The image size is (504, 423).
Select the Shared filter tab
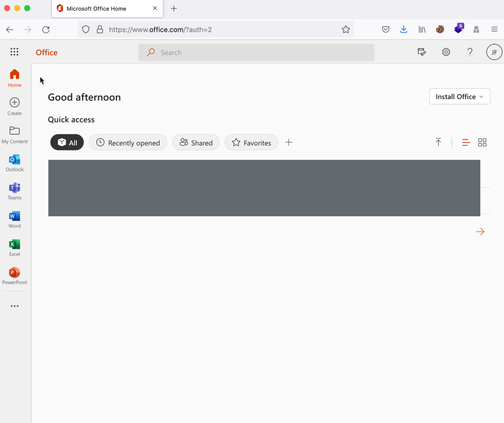click(196, 143)
